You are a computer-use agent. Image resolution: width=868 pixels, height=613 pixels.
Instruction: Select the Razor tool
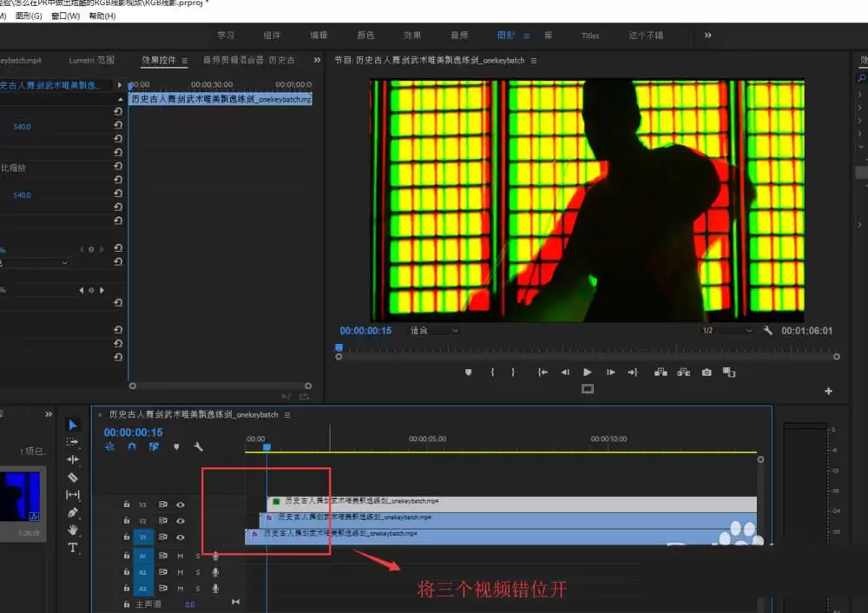(x=73, y=478)
